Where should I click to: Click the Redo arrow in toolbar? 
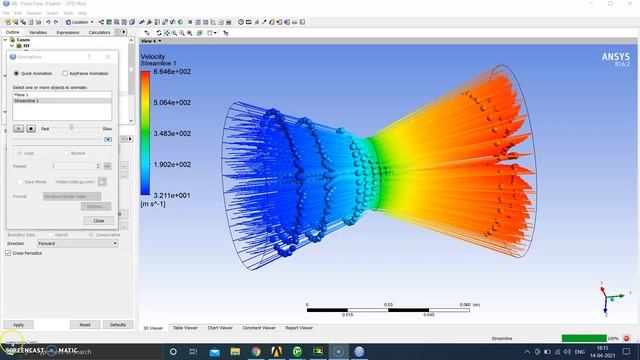click(56, 22)
